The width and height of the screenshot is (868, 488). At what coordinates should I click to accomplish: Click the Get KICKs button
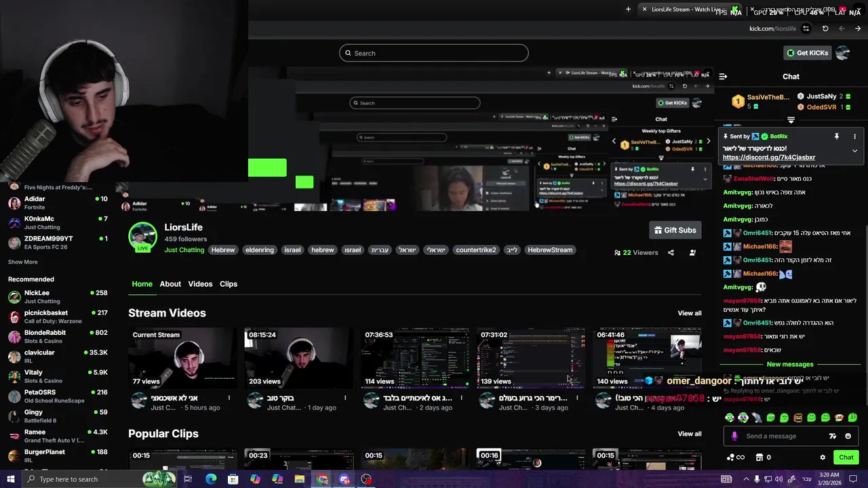click(807, 53)
